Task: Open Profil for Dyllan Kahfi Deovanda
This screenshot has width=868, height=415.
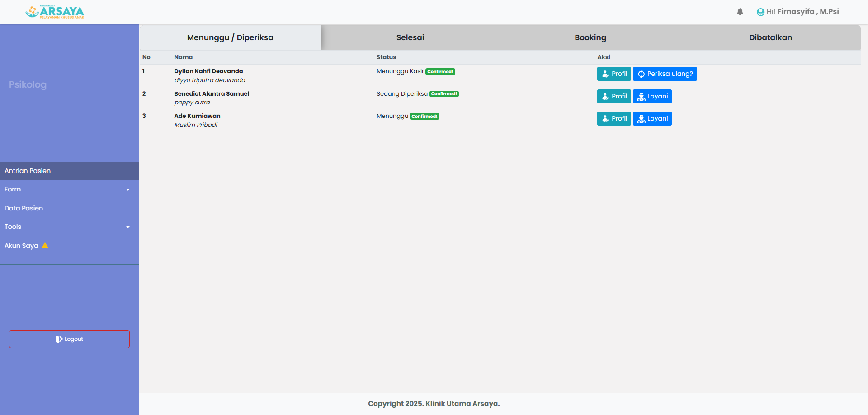Action: [x=613, y=74]
